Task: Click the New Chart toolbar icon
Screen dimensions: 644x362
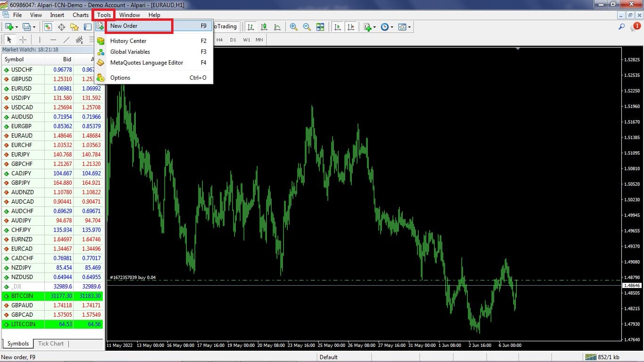Action: pos(8,27)
